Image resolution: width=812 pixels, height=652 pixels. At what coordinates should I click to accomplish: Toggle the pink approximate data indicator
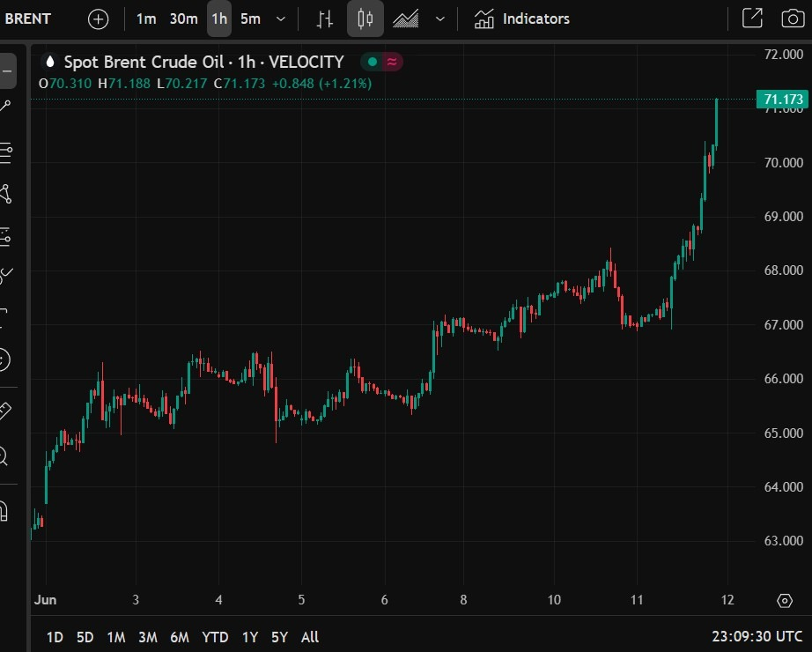pos(392,62)
